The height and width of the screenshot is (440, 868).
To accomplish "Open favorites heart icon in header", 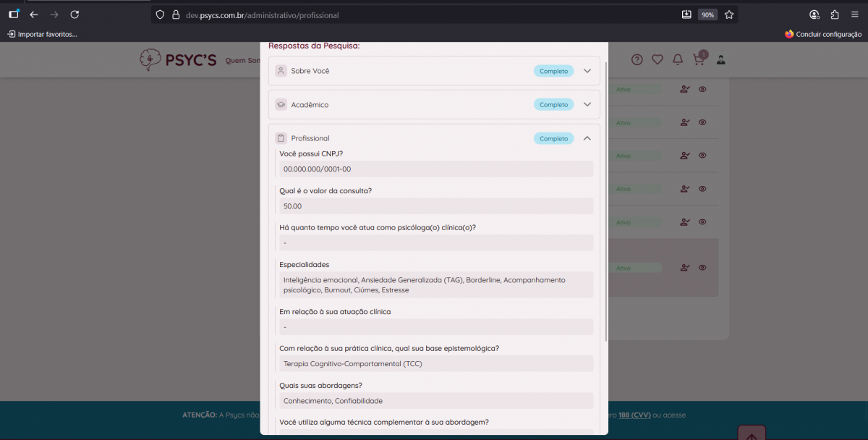I will point(657,60).
